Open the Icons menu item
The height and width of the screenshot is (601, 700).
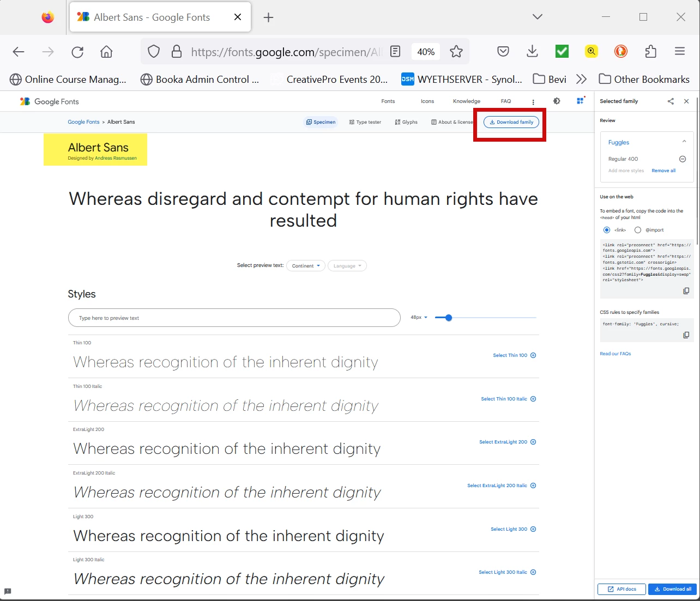pos(427,101)
